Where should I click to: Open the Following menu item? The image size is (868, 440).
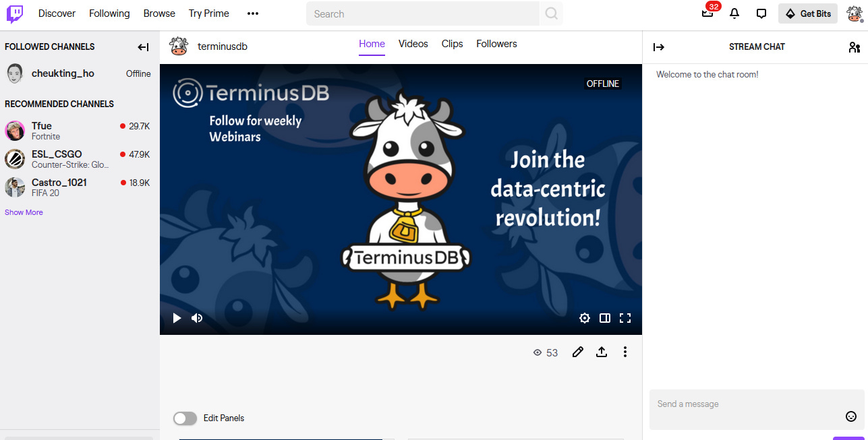click(x=109, y=13)
